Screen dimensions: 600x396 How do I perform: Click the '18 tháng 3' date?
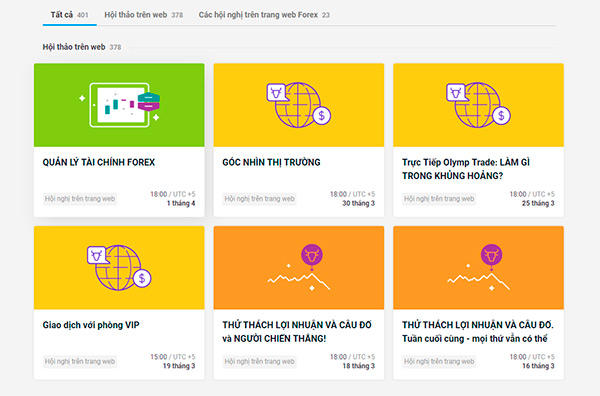[359, 366]
